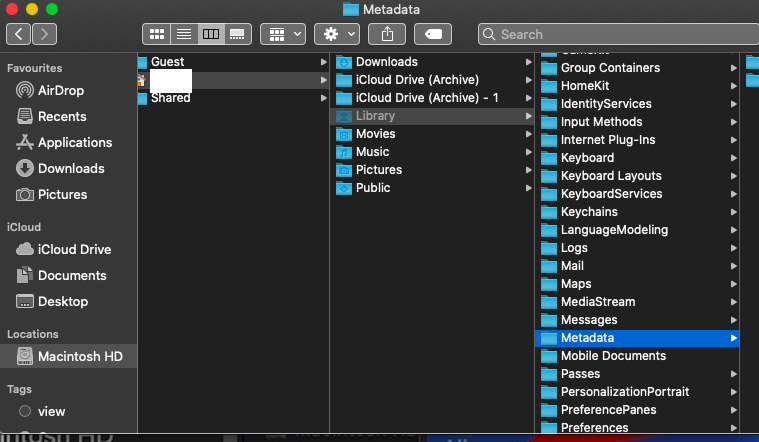Click the Mail folder icon

coord(549,266)
